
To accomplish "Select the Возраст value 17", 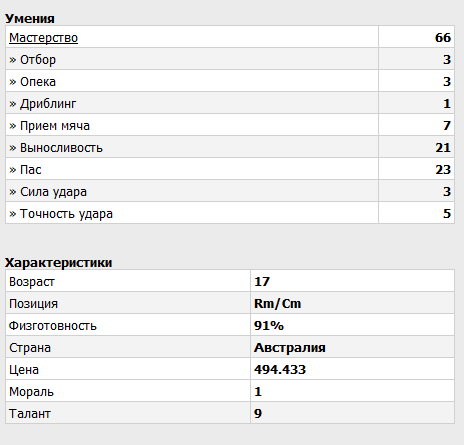I will (x=262, y=282).
